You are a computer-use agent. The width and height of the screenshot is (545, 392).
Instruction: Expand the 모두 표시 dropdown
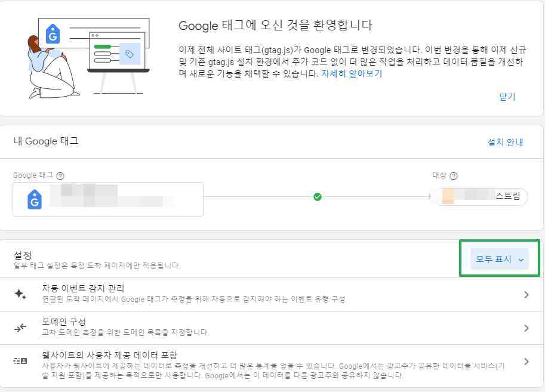pyautogui.click(x=500, y=259)
